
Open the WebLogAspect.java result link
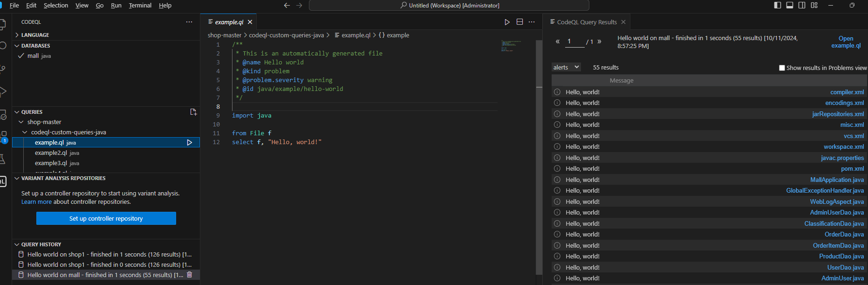tap(837, 202)
